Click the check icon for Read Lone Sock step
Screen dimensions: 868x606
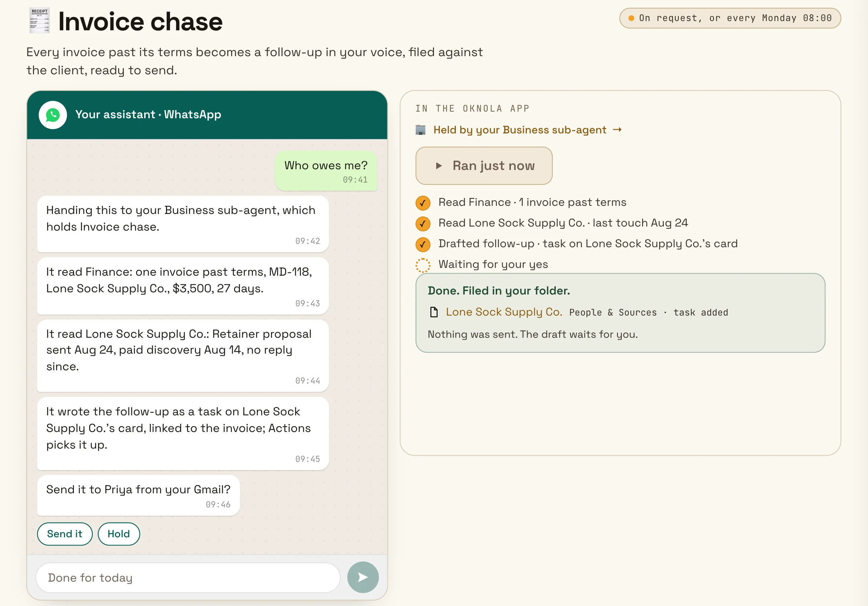pyautogui.click(x=423, y=224)
